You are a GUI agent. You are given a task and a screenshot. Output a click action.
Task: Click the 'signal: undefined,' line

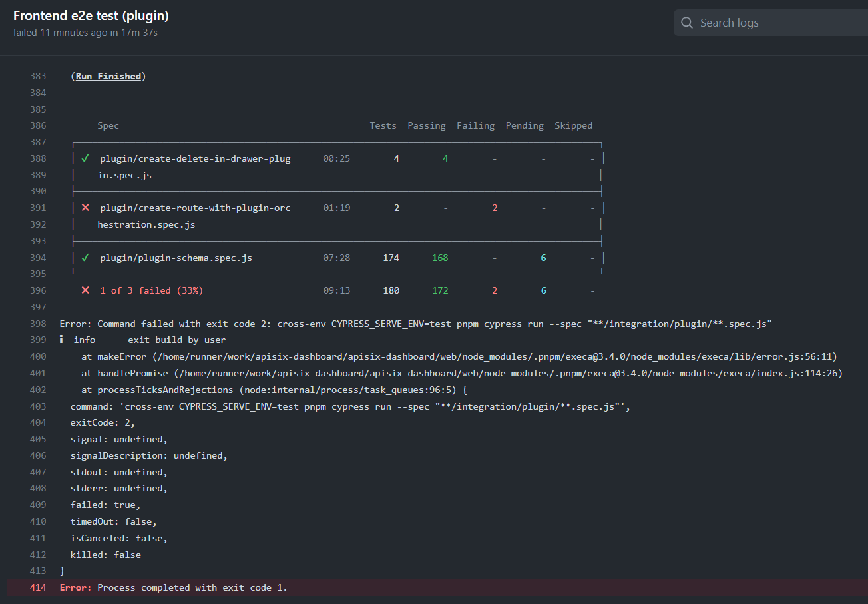click(x=119, y=439)
